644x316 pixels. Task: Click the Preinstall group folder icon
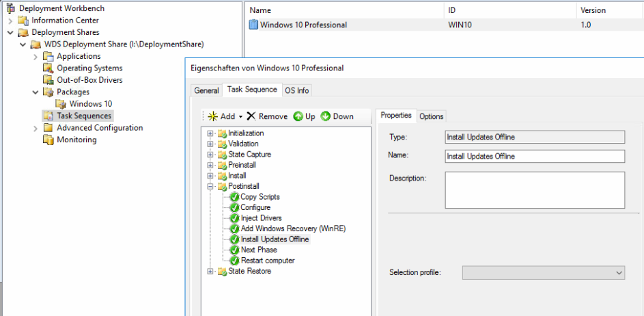pos(222,165)
